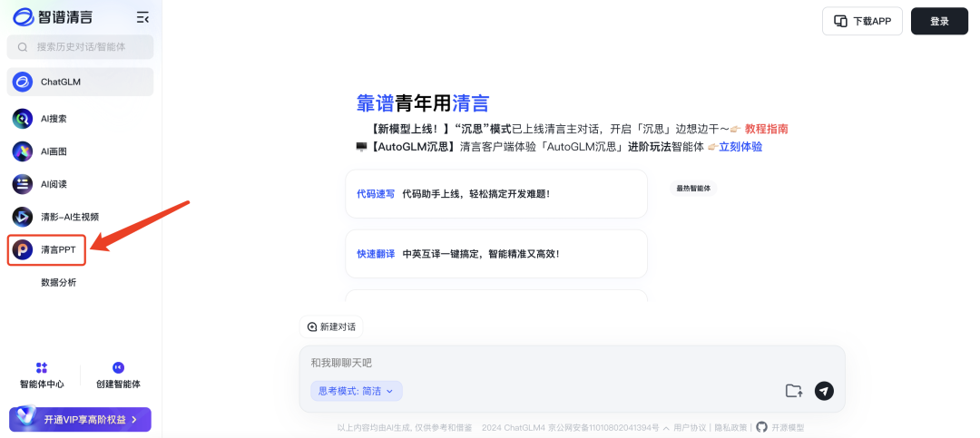Click the 下载APP button

tap(862, 21)
